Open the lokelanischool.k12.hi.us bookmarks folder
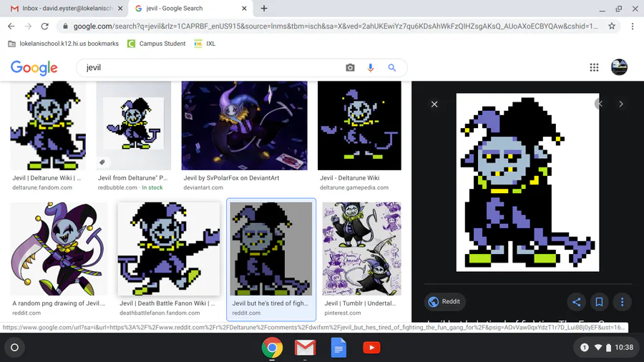 coord(63,44)
